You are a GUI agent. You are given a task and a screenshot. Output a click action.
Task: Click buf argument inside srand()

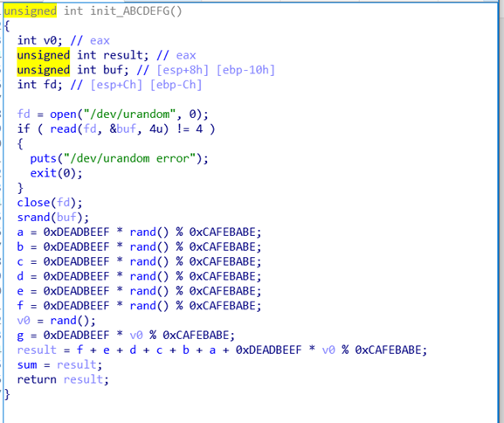pyautogui.click(x=66, y=218)
